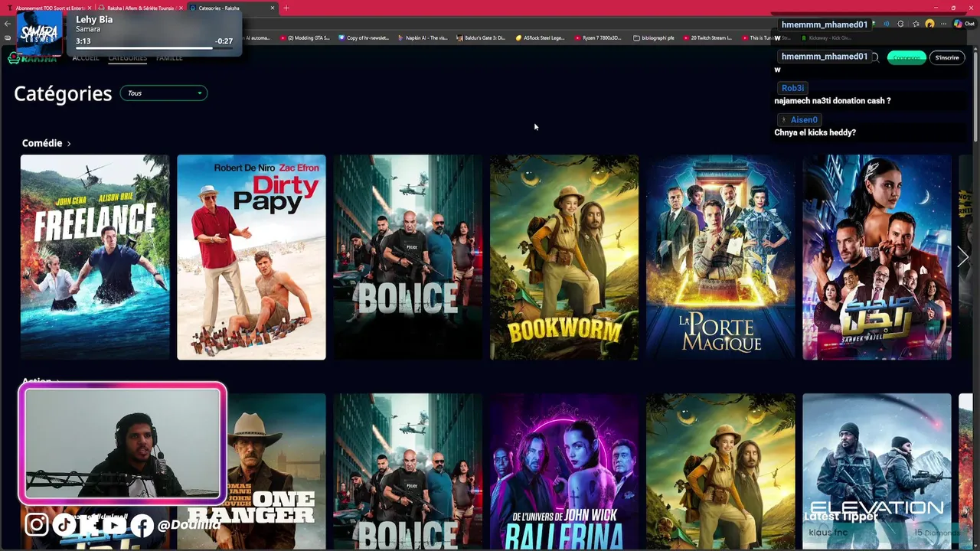980x551 pixels.
Task: Open the 20 Twitch Stream bookmark
Action: (707, 37)
